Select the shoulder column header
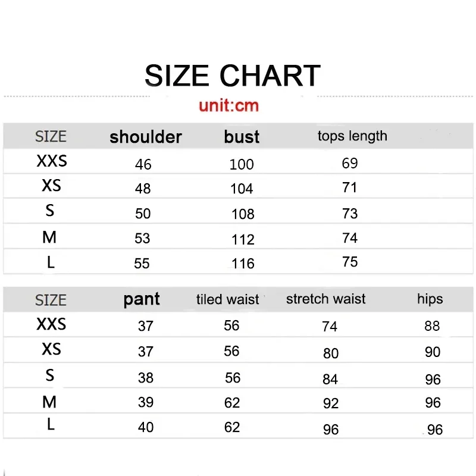The width and height of the screenshot is (476, 476). (146, 137)
